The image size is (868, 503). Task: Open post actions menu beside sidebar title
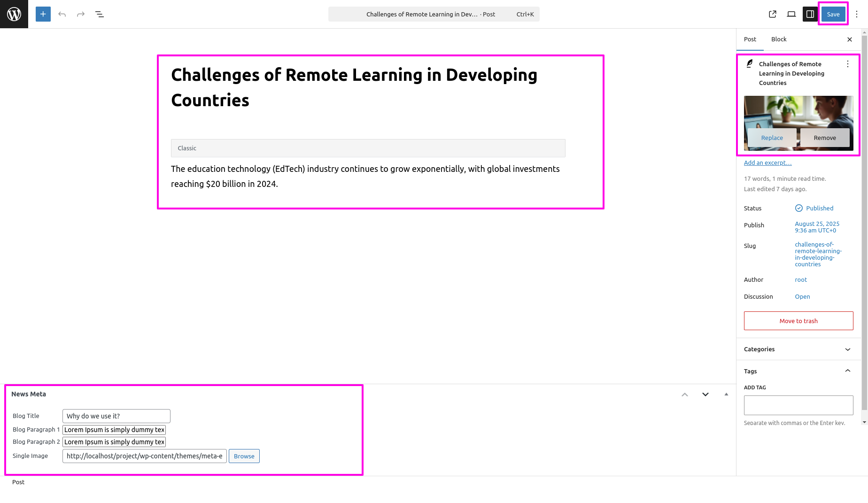point(848,64)
